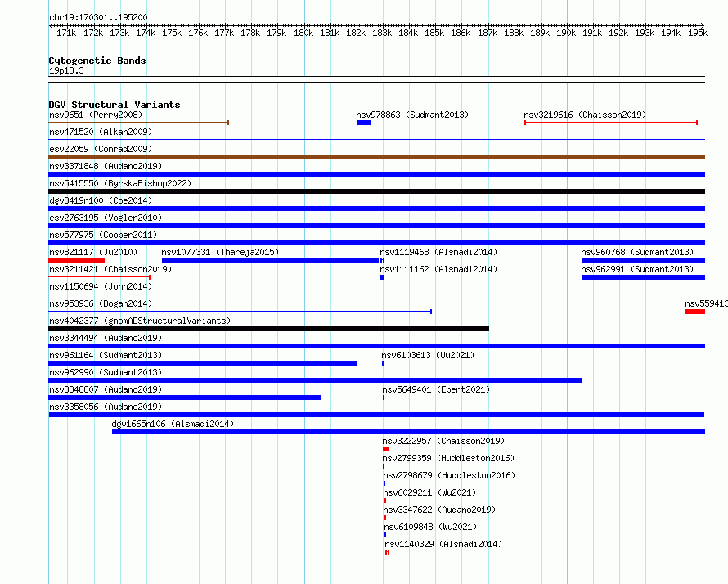Select the black nsv4042377 gnomAD bar
Screen dimensions: 728x584
point(269,329)
